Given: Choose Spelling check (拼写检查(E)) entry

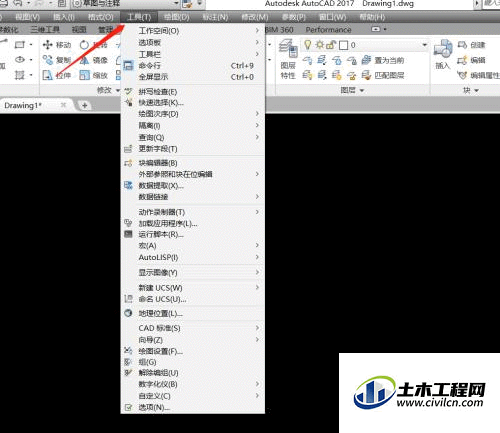Looking at the screenshot, I should point(193,92).
